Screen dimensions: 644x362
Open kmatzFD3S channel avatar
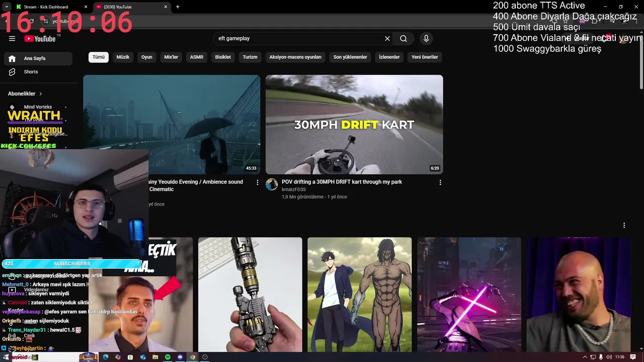272,184
